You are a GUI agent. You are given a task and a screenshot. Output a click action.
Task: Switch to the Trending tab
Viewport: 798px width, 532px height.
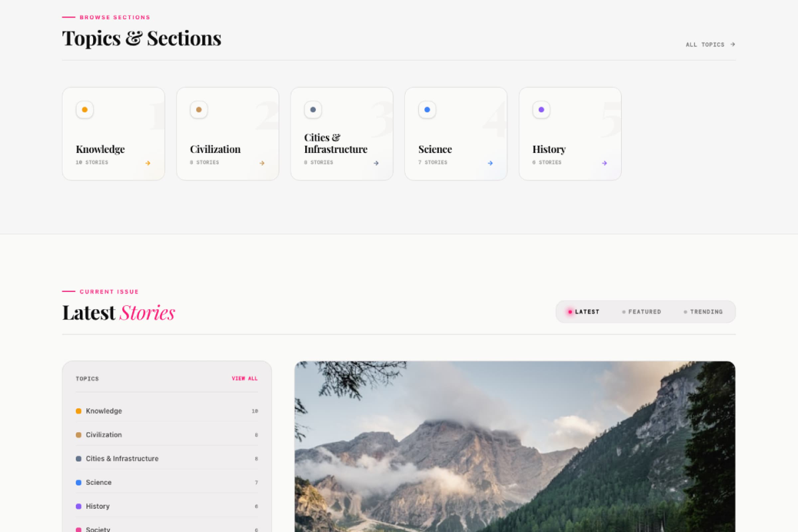point(703,312)
